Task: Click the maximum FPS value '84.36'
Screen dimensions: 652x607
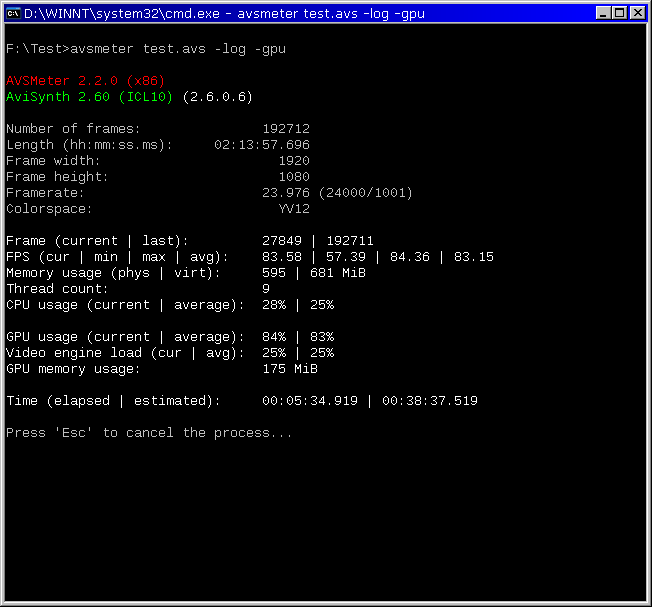Action: [x=410, y=257]
